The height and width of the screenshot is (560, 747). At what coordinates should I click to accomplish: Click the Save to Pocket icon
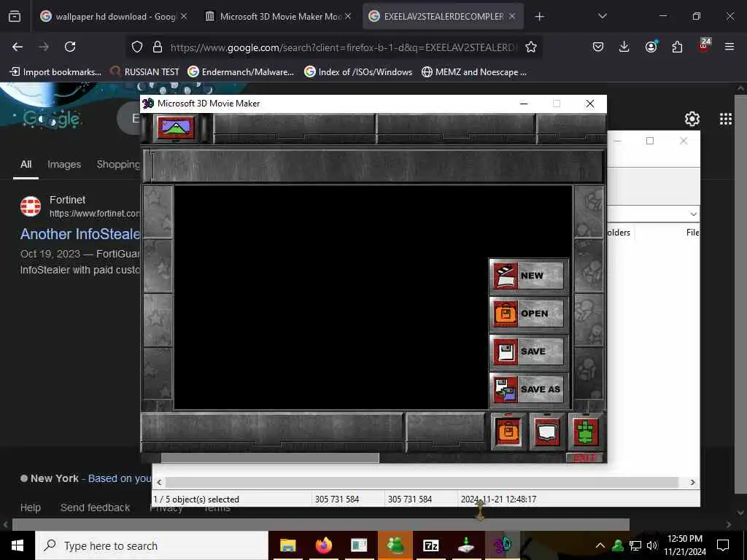(598, 47)
